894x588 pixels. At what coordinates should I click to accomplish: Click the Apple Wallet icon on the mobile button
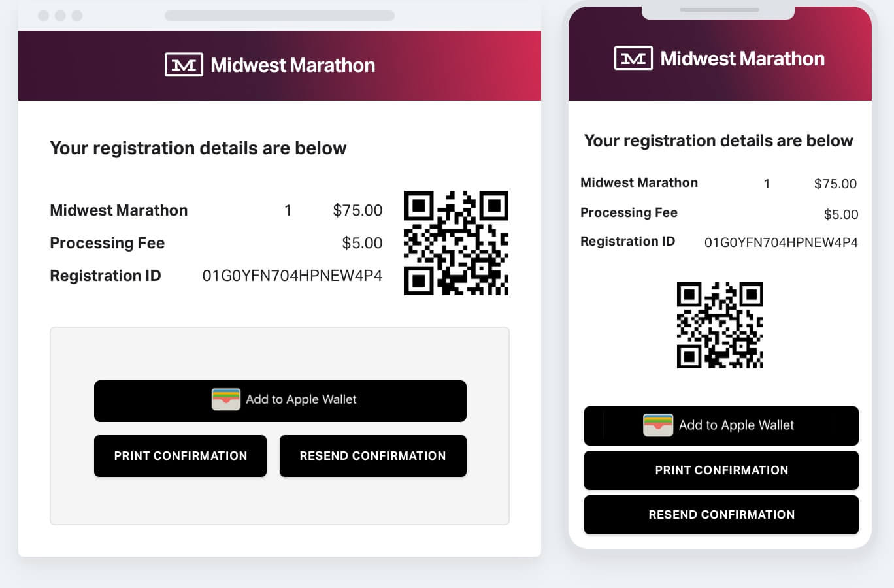(658, 425)
